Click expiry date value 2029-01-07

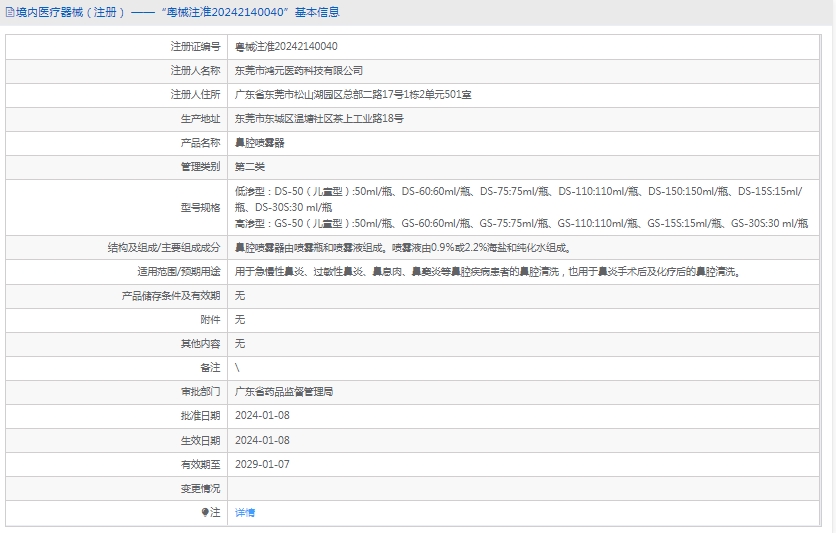tap(262, 464)
